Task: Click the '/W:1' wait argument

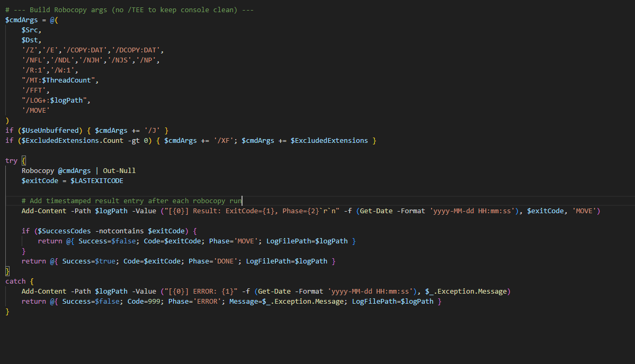Action: [x=62, y=70]
